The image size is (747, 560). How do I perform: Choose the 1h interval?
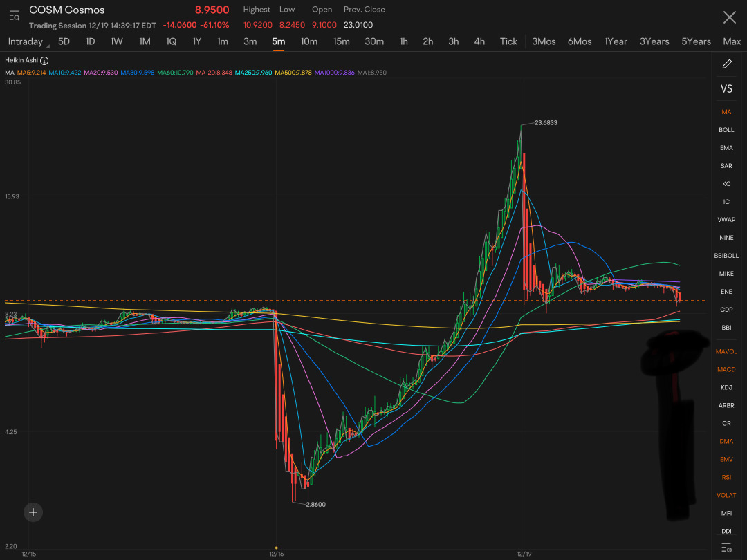coord(403,41)
